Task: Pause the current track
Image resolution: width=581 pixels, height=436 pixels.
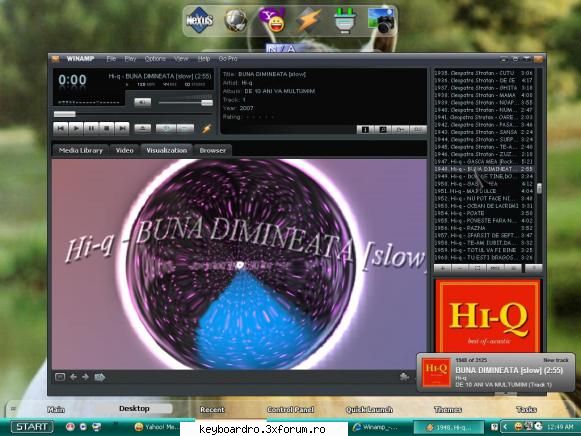Action: coord(91,128)
